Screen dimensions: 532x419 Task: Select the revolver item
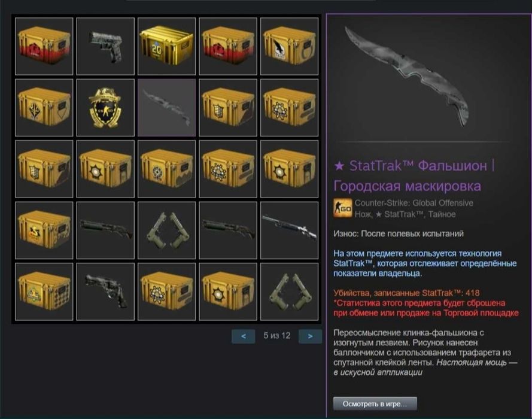click(105, 292)
